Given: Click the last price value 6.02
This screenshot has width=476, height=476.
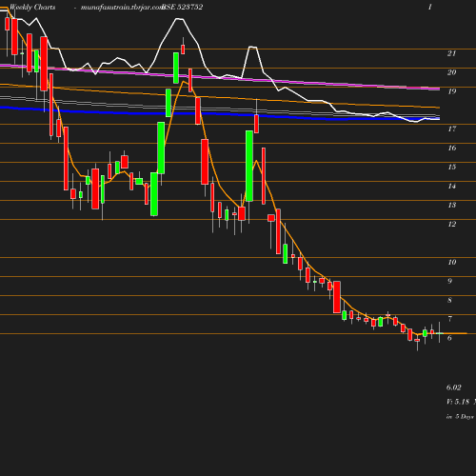Looking at the screenshot, I should tap(454, 387).
